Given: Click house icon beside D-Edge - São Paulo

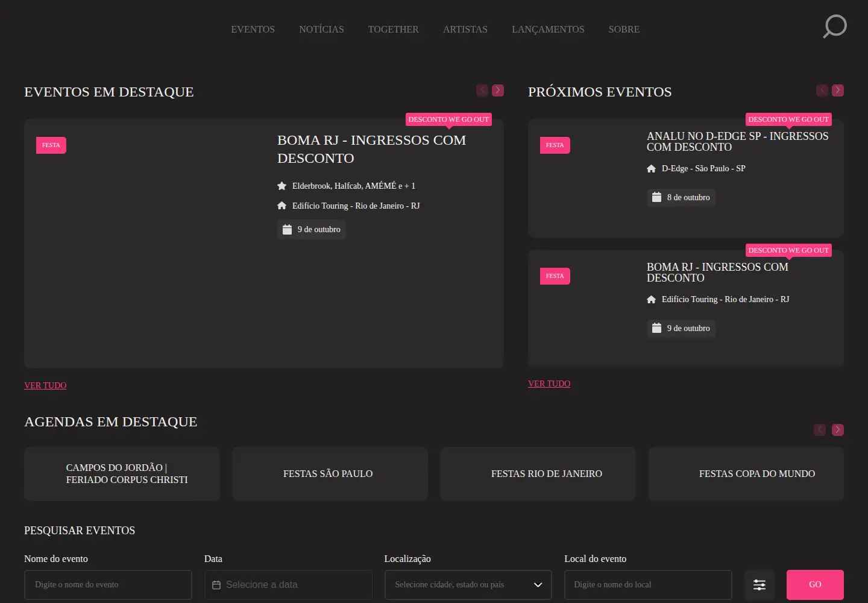Looking at the screenshot, I should (x=651, y=169).
